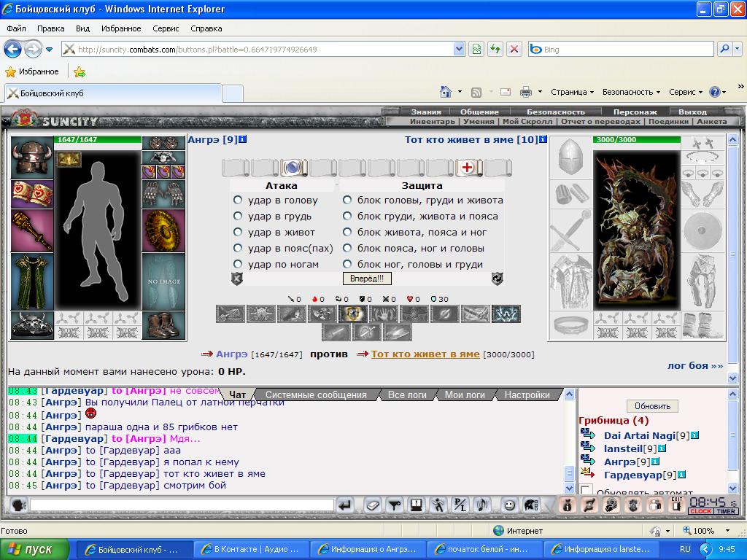Open the Безопасность IE toolbar dropdown
The image size is (747, 560).
pos(631,92)
